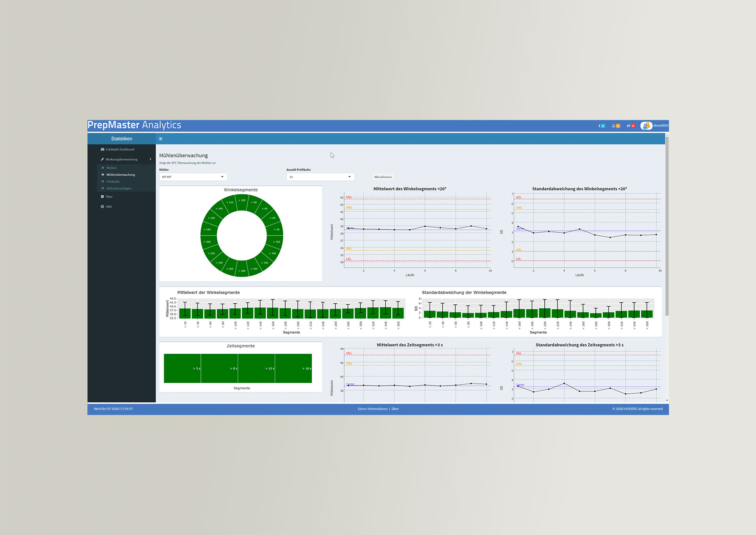
Task: Click the double-chevron icon beside Mühlen
Action: coord(103,168)
